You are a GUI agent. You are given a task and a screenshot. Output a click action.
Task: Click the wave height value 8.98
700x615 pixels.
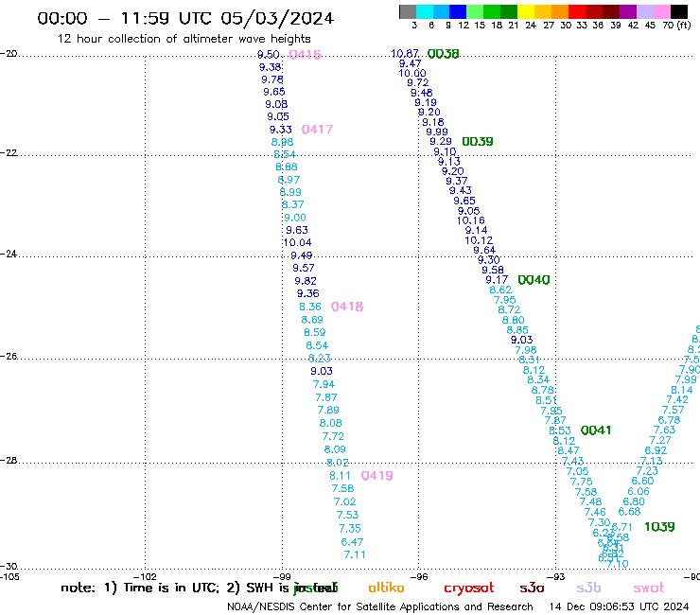tap(283, 142)
